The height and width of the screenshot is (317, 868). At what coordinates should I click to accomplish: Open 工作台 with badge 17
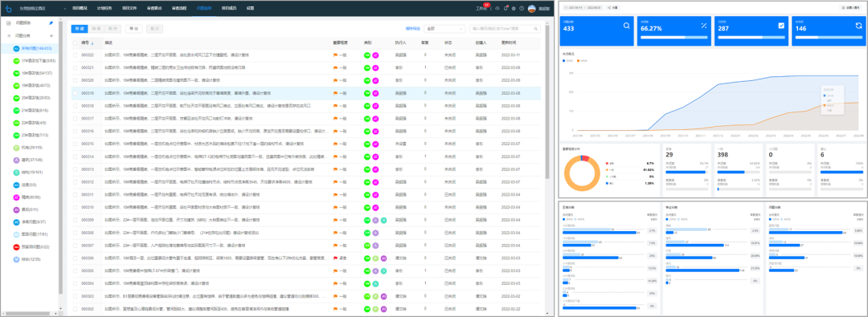482,8
